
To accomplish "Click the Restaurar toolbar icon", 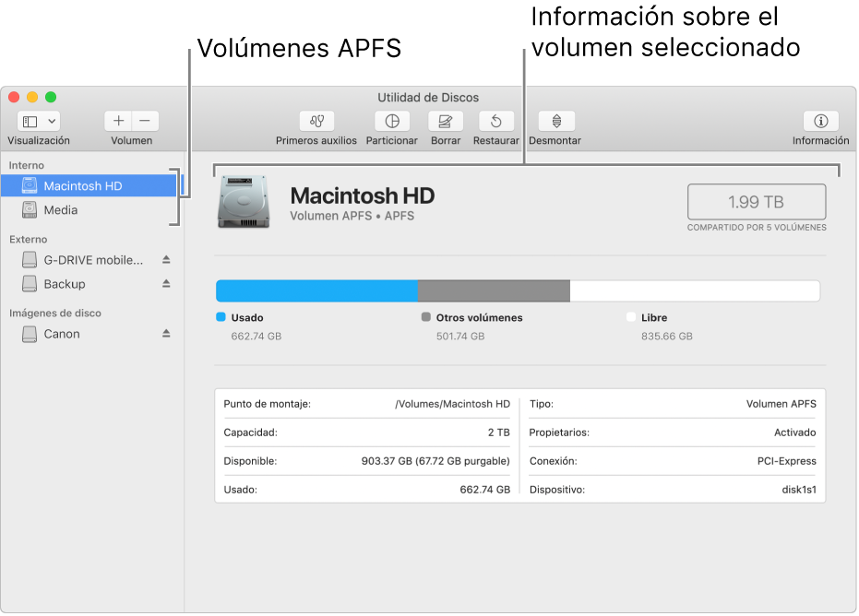I will tap(495, 121).
